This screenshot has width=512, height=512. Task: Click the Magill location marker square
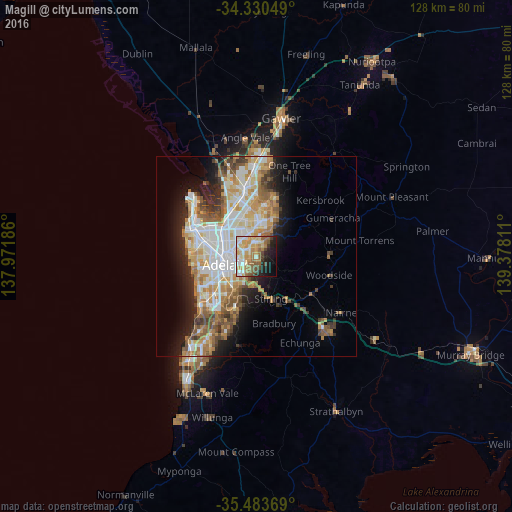pos(256,256)
